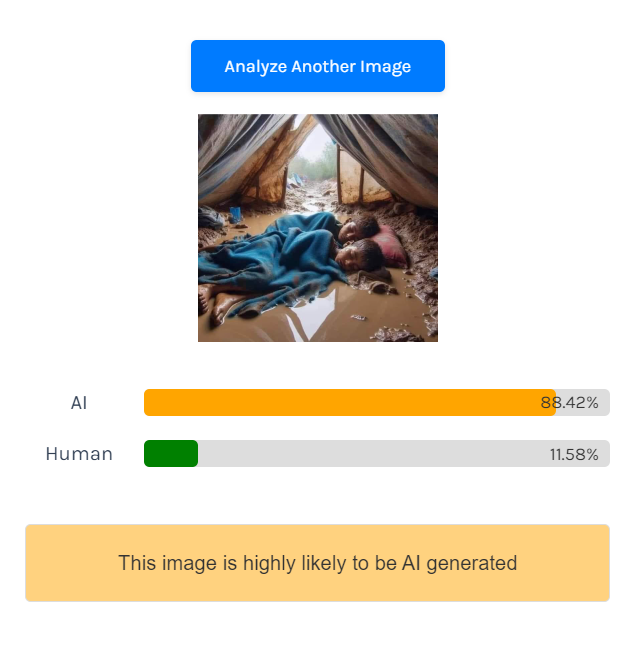
Task: Click the pink pillow in the photo
Action: pyautogui.click(x=386, y=243)
